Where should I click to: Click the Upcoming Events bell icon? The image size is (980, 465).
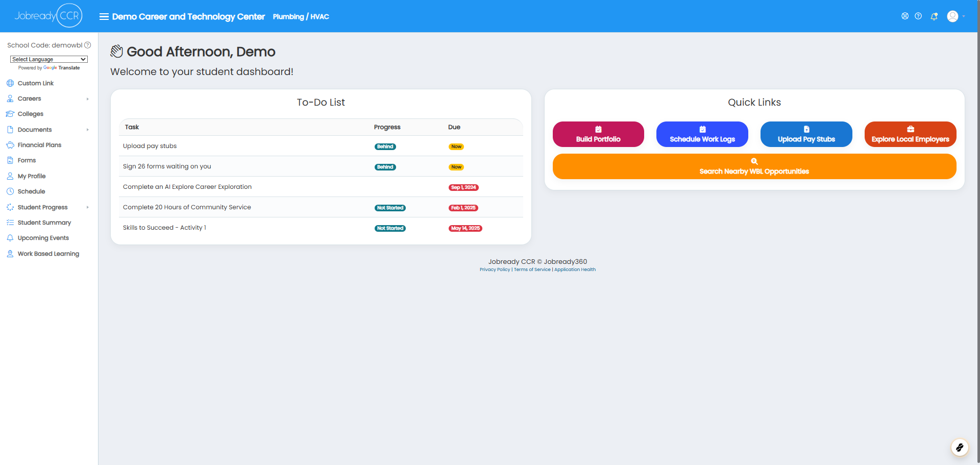pos(10,238)
